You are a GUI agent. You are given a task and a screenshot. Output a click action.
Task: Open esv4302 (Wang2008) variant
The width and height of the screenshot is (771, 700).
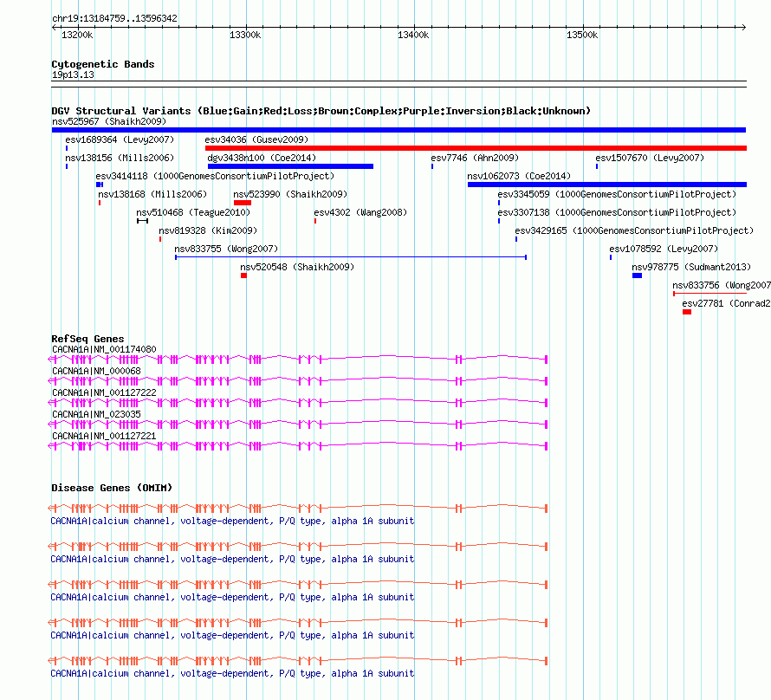click(361, 212)
